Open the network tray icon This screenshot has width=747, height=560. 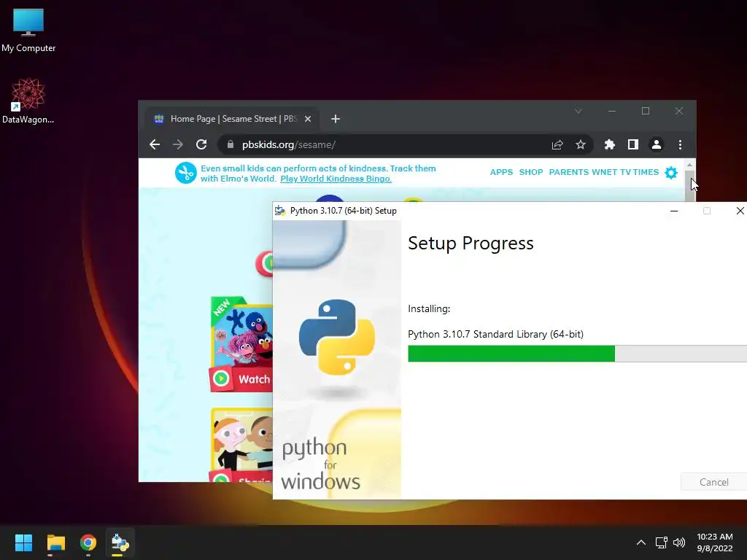click(661, 542)
